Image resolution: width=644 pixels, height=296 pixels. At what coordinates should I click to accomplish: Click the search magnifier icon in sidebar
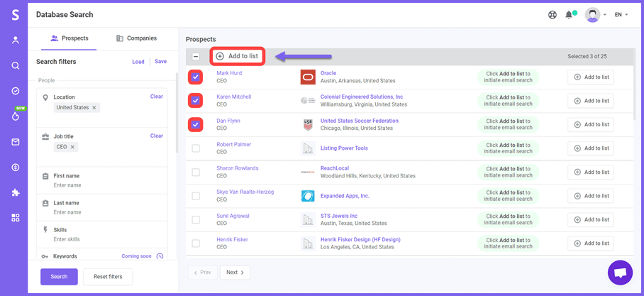click(15, 65)
